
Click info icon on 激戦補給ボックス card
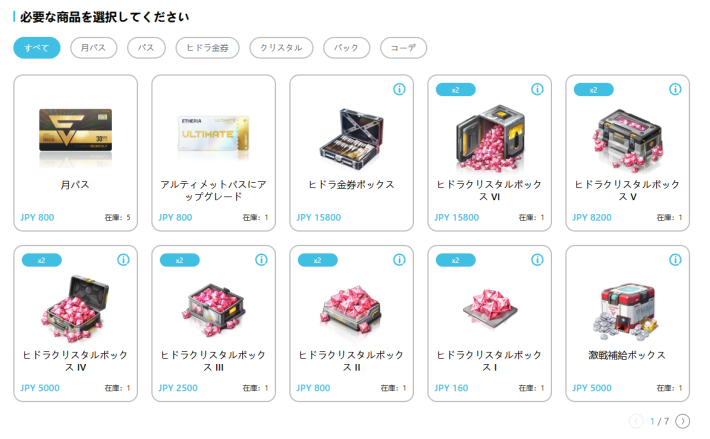click(x=675, y=260)
